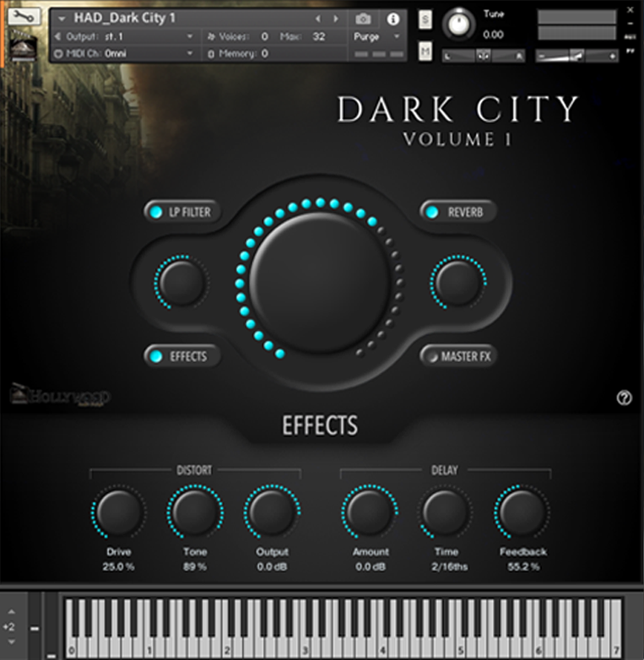This screenshot has height=660, width=644.
Task: Click the Distort Drive knob
Action: pyautogui.click(x=119, y=512)
